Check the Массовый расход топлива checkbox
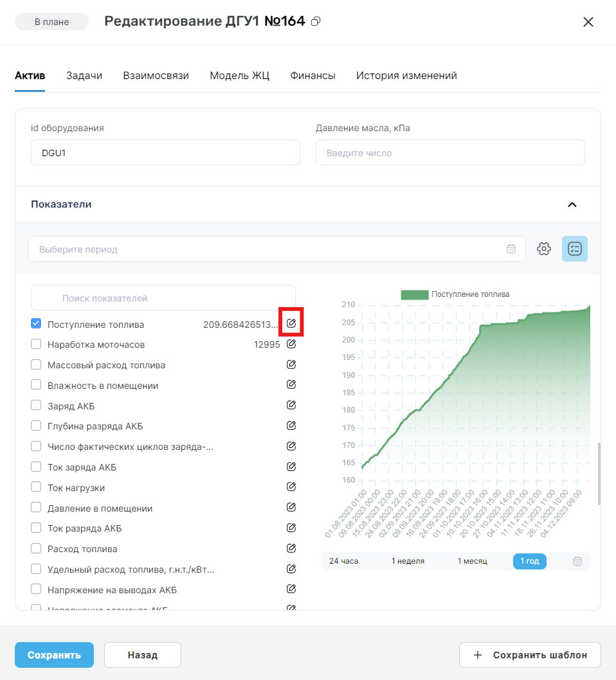The width and height of the screenshot is (616, 680). pos(36,364)
